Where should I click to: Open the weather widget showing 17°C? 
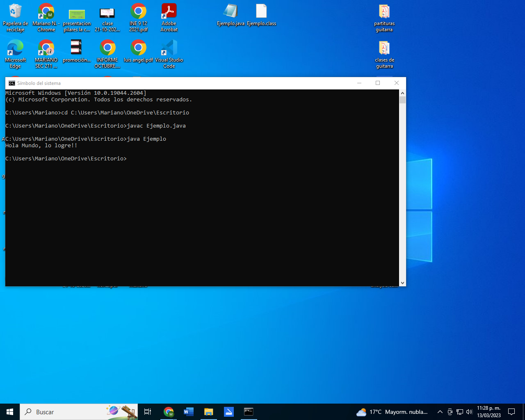coord(392,412)
